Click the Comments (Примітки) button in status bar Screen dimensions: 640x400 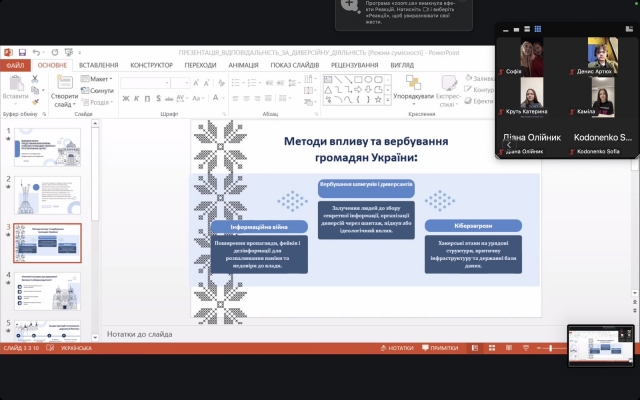[x=439, y=348]
